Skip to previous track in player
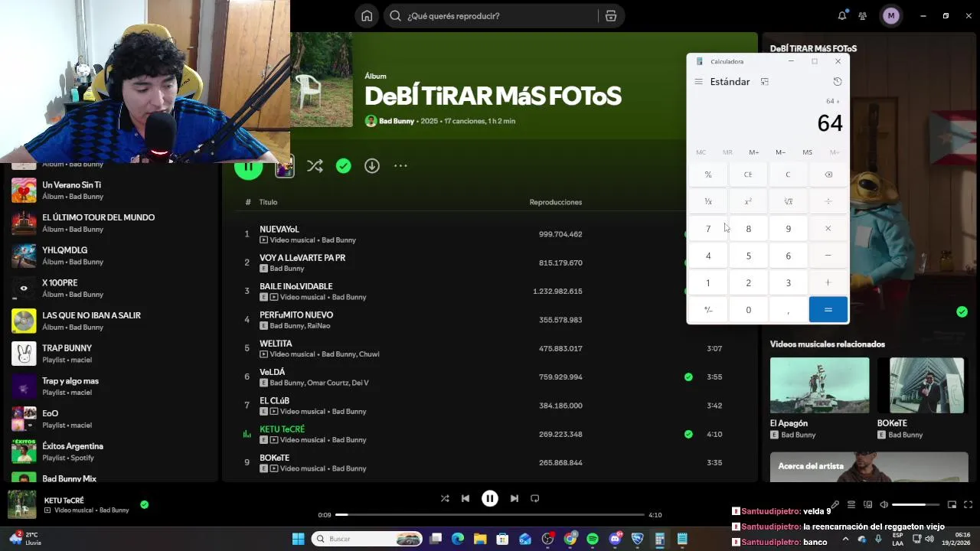Screen dimensions: 980x551 [x=465, y=498]
